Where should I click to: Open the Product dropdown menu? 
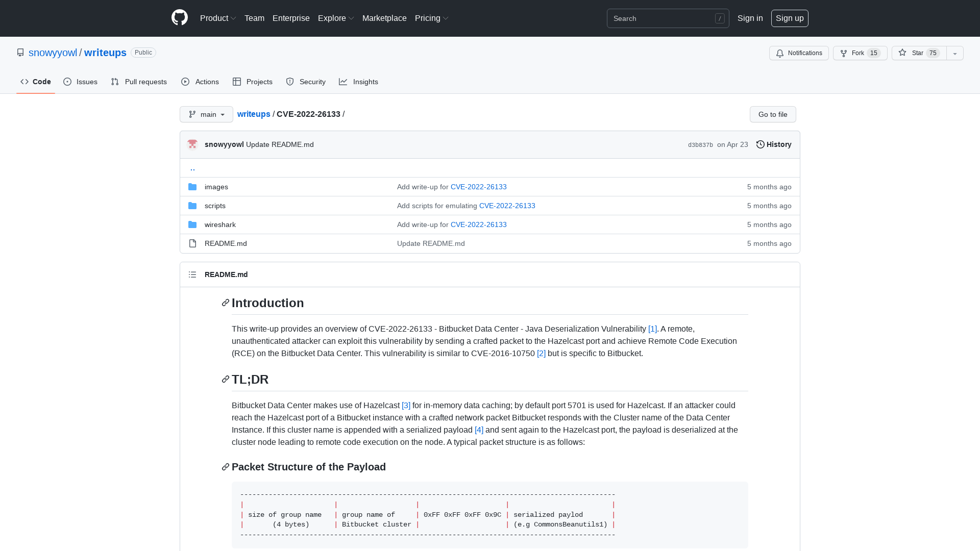click(x=218, y=18)
